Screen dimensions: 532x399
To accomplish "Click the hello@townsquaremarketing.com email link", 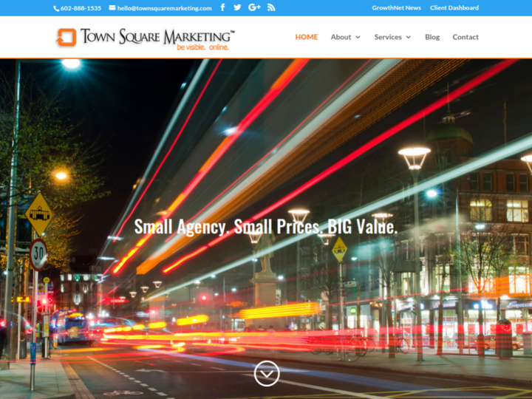I will click(x=164, y=8).
